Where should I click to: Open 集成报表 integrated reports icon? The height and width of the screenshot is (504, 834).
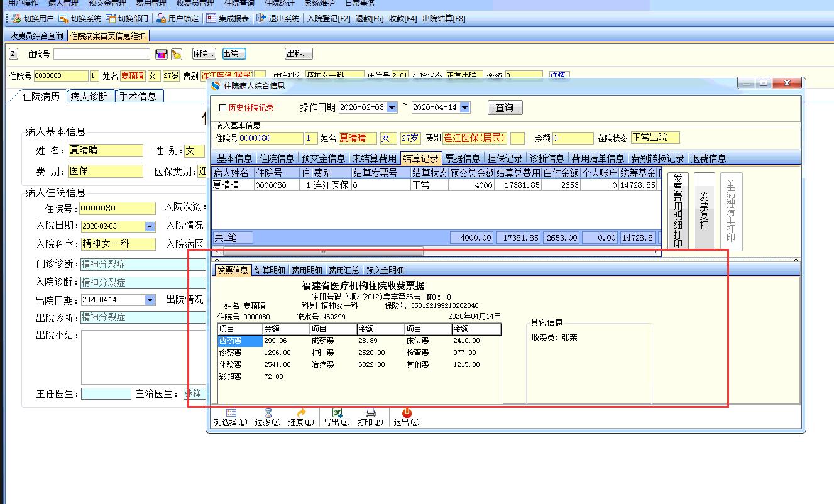(x=211, y=19)
